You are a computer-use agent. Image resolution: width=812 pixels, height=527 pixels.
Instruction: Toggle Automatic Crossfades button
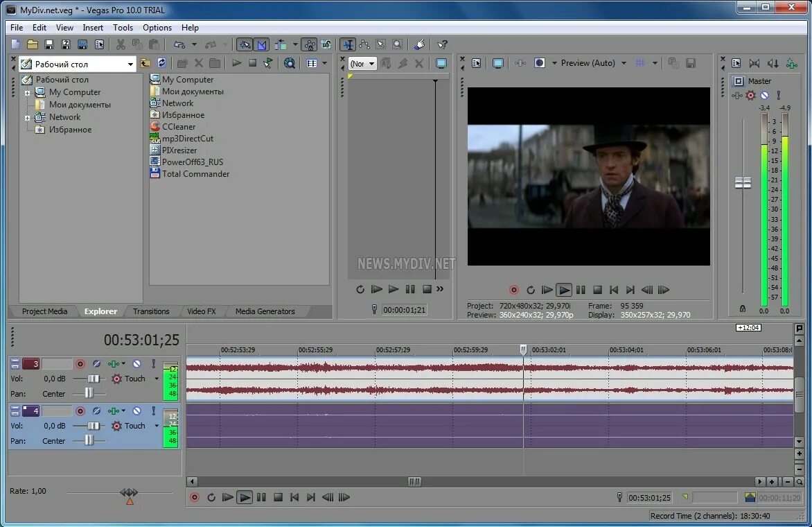(x=261, y=44)
